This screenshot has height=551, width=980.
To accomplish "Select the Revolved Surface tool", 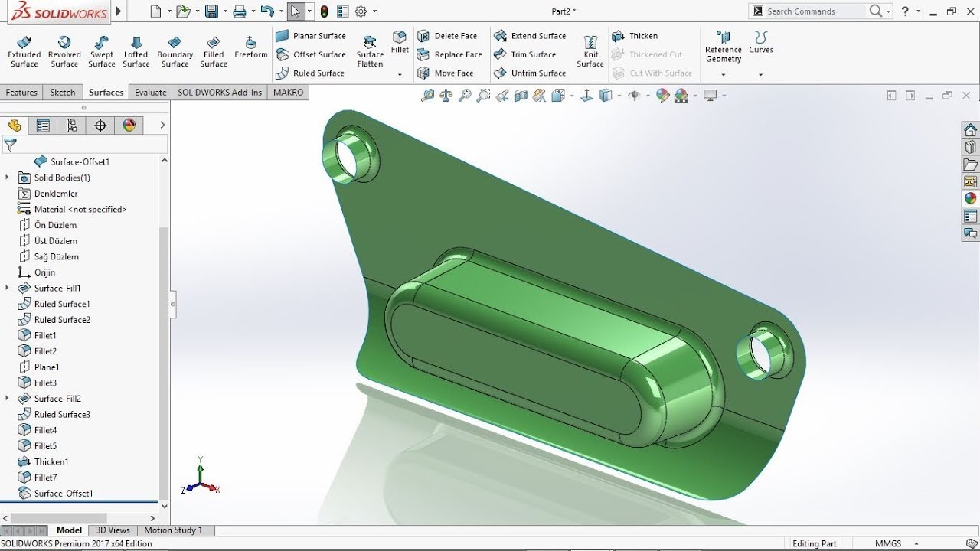I will tap(64, 51).
